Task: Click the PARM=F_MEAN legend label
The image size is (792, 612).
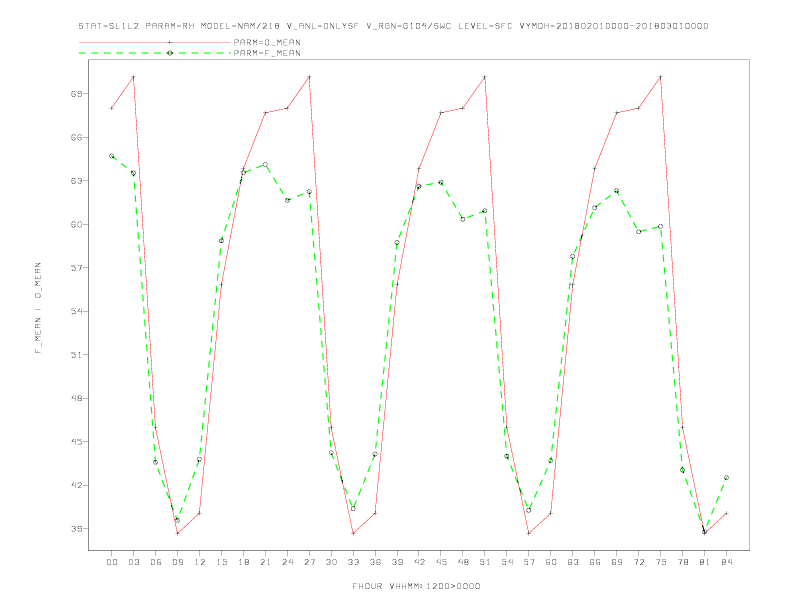Action: point(267,53)
